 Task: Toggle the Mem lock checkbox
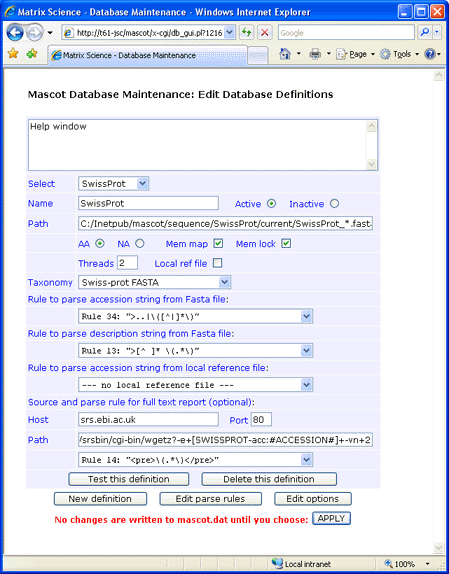click(x=286, y=243)
